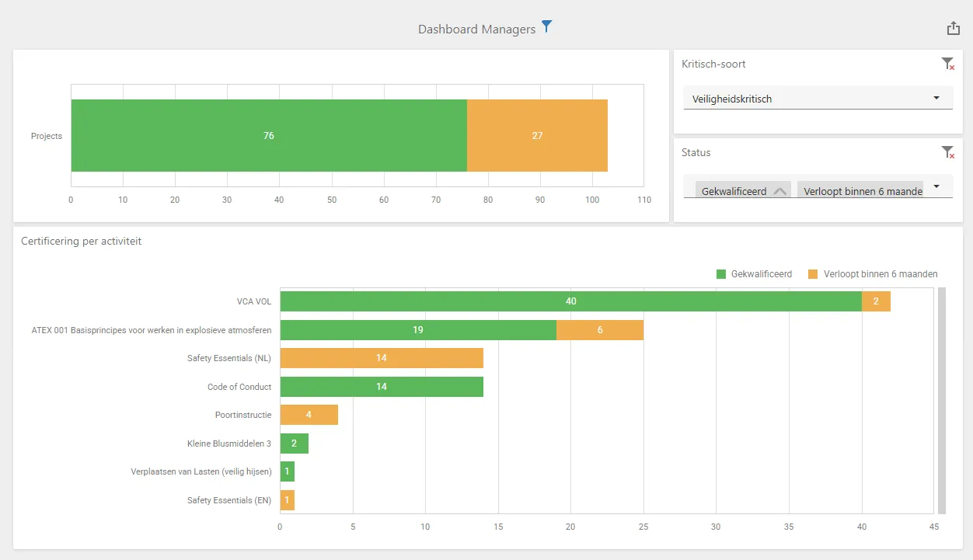Image resolution: width=973 pixels, height=560 pixels.
Task: Click the Verplaatsen van Lasten (veilig hijsen) label
Action: [201, 472]
